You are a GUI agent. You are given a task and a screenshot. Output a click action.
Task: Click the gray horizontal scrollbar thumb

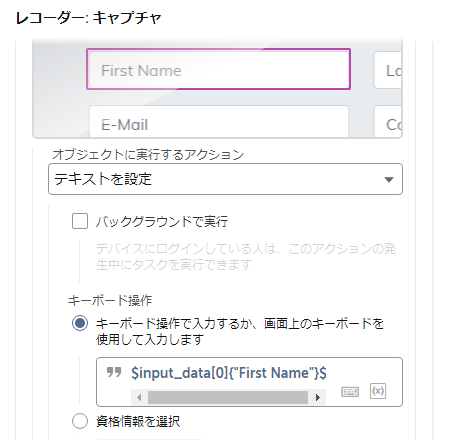click(228, 397)
